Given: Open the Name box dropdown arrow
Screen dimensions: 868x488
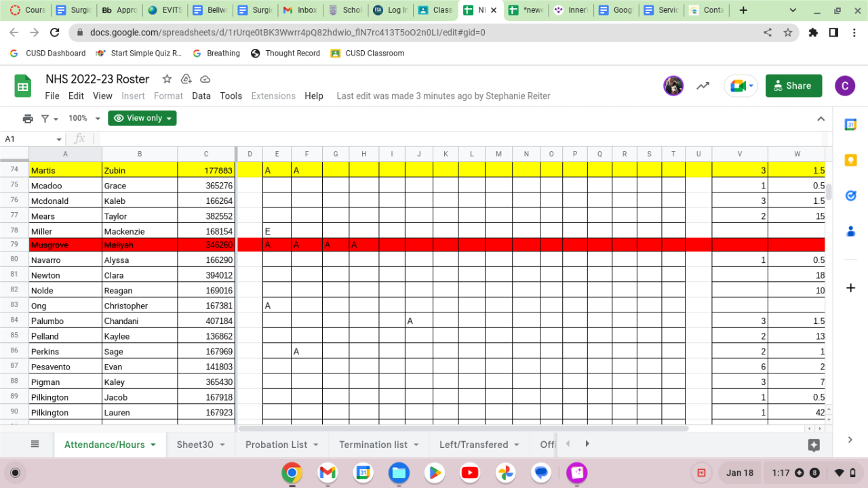Looking at the screenshot, I should click(59, 139).
